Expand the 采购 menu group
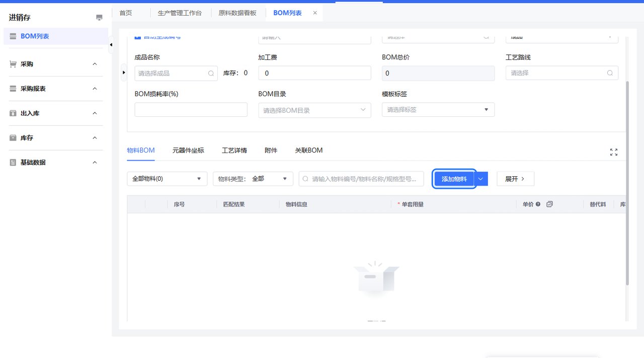 click(95, 64)
